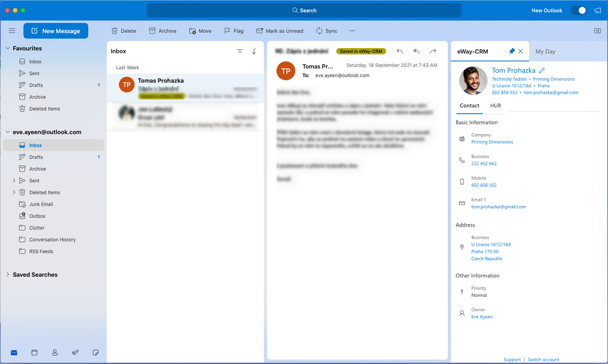608x364 pixels.
Task: Sync the mailbox
Action: coord(327,31)
